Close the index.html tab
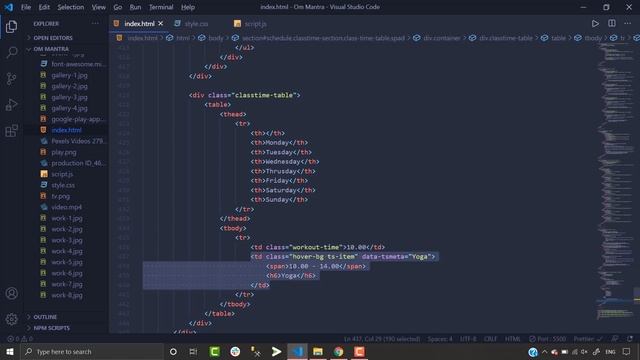Screen dimensions: 640x360 (161, 24)
